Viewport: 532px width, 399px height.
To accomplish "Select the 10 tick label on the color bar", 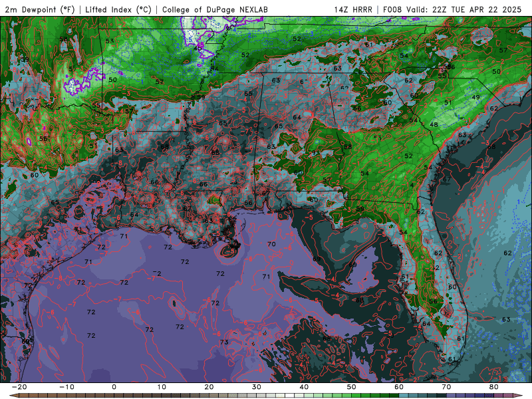I will 162,387.
